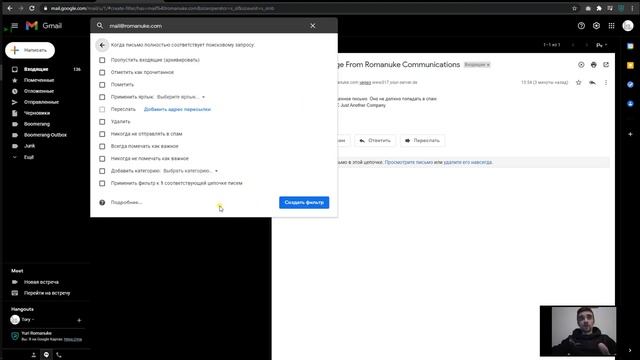Open the Черновики folder
The image size is (640, 360).
click(37, 113)
